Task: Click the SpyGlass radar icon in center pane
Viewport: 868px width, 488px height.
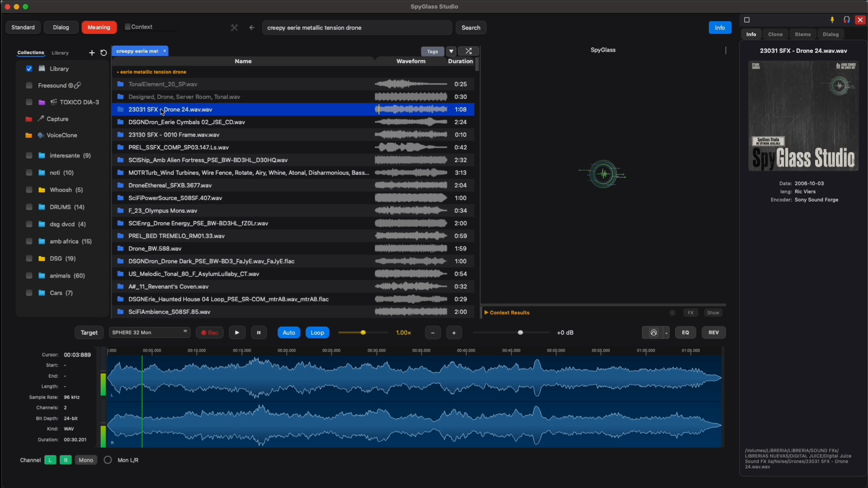Action: coord(603,174)
